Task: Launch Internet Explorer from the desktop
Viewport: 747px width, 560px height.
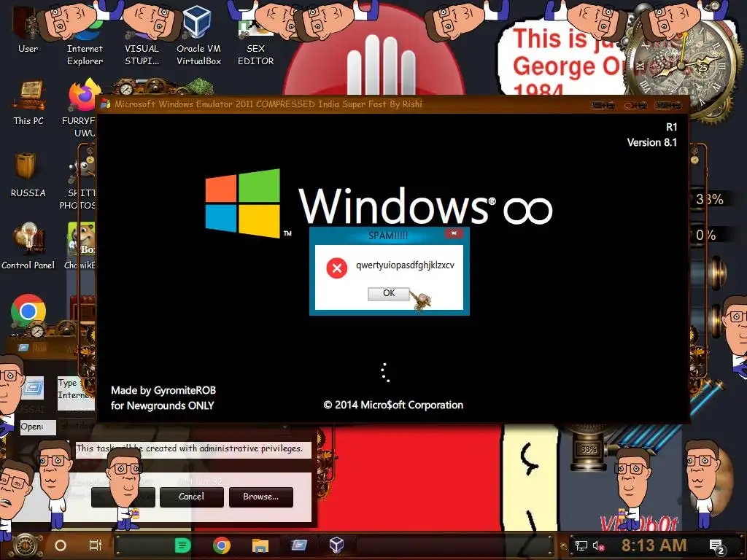Action: [85, 34]
